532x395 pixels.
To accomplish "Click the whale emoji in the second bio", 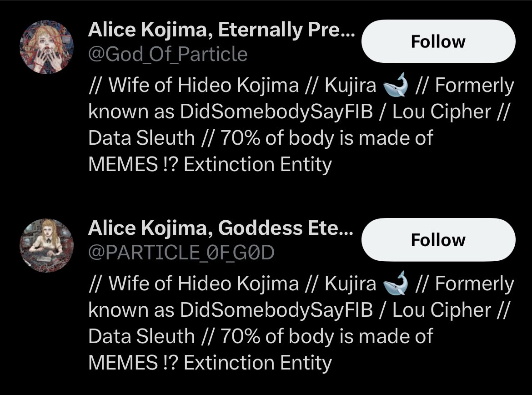I will click(396, 283).
